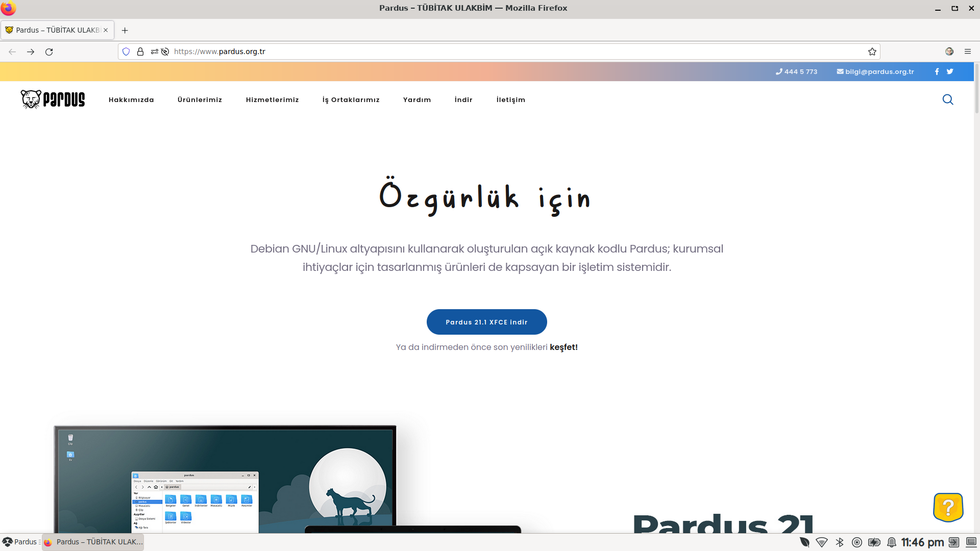This screenshot has height=551, width=980.
Task: Click the Firefox taskbar window button
Action: pyautogui.click(x=93, y=542)
